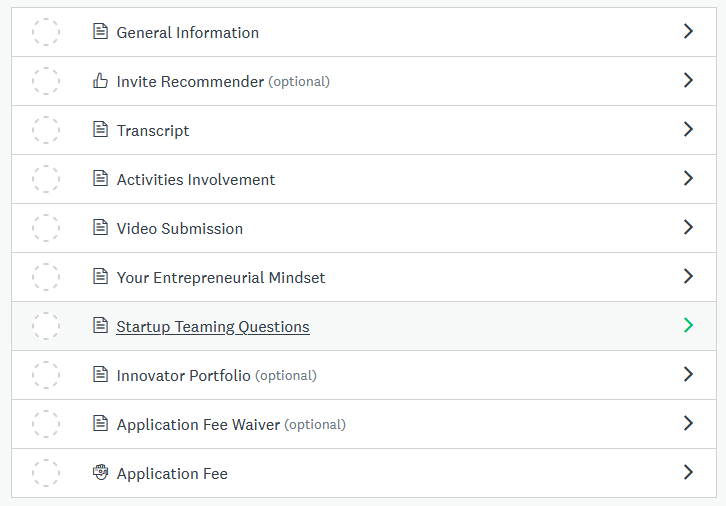Click the status circle for Transcript

coord(46,130)
